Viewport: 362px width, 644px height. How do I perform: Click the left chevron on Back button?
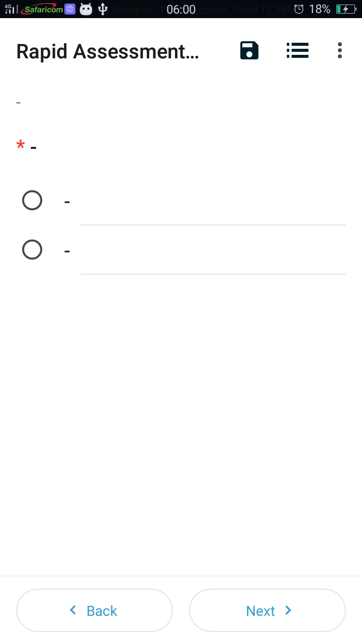pos(73,610)
